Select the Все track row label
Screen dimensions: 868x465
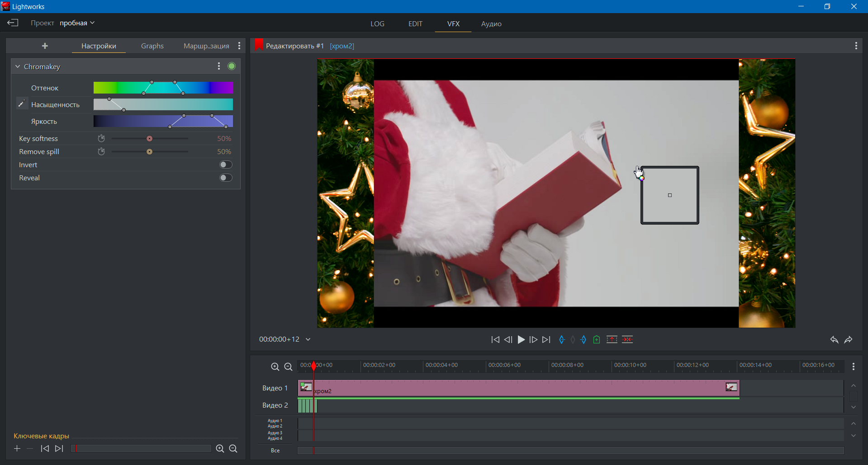click(x=275, y=451)
